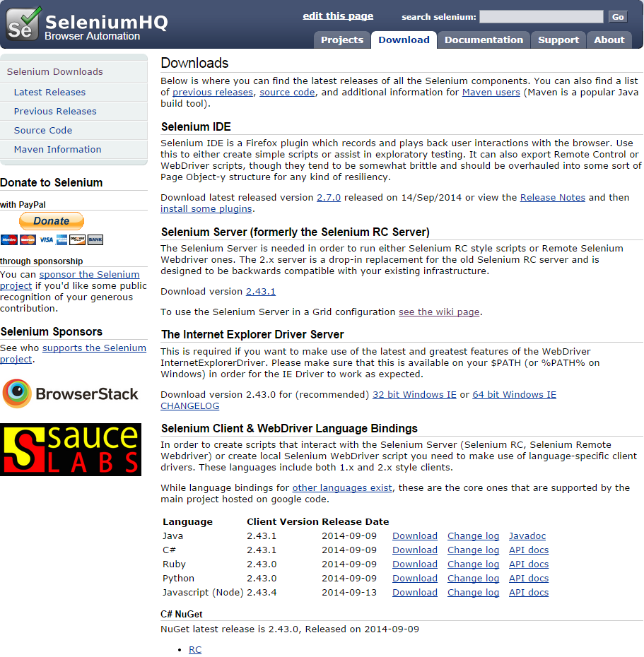Viewport: 644px width, 657px height.
Task: Download the Java client bindings
Action: (414, 535)
